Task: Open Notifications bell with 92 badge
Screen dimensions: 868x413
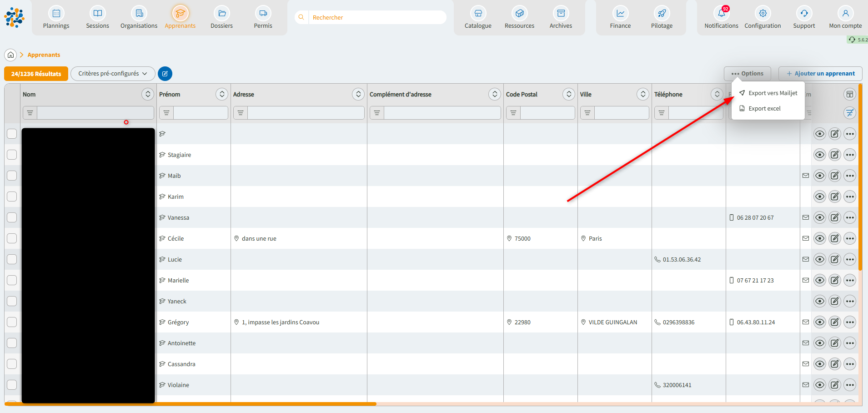Action: pos(721,14)
